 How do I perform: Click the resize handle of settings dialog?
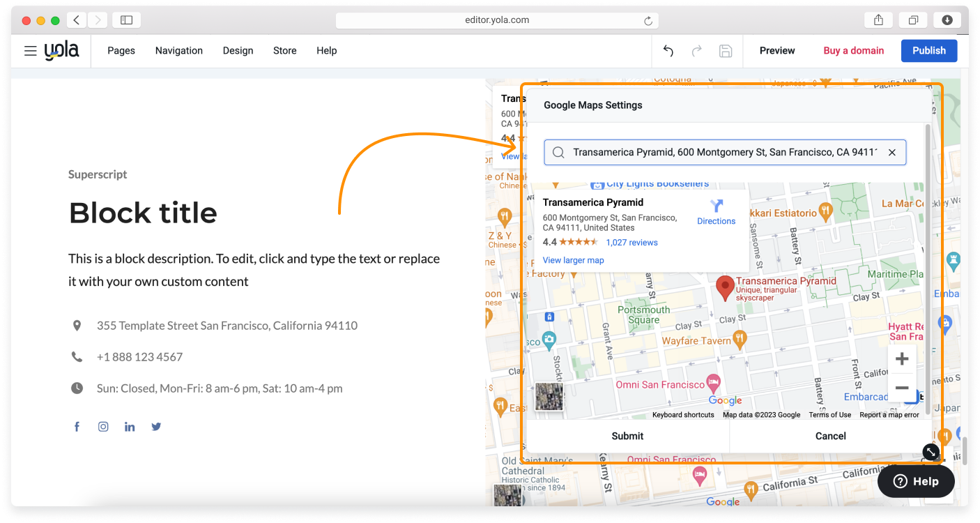[x=931, y=452]
